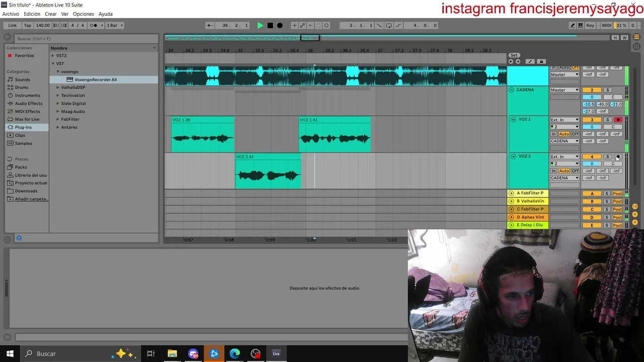Toggle the metronome
The height and width of the screenshot is (362, 644).
pyautogui.click(x=93, y=25)
